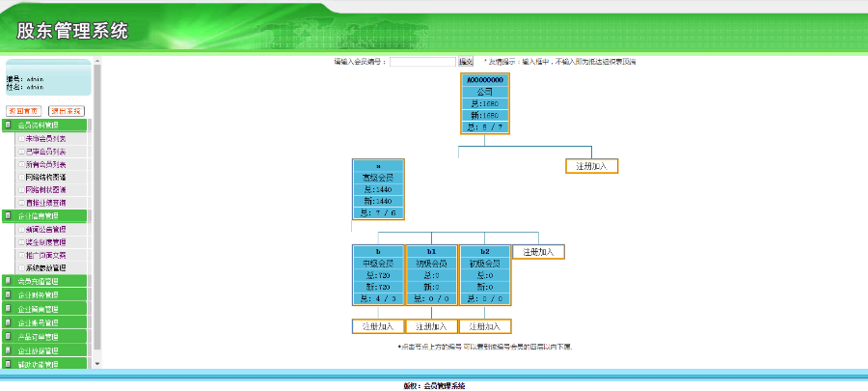Open the 未审会员列表 page
Viewport: 868px width, 391px height.
[46, 138]
